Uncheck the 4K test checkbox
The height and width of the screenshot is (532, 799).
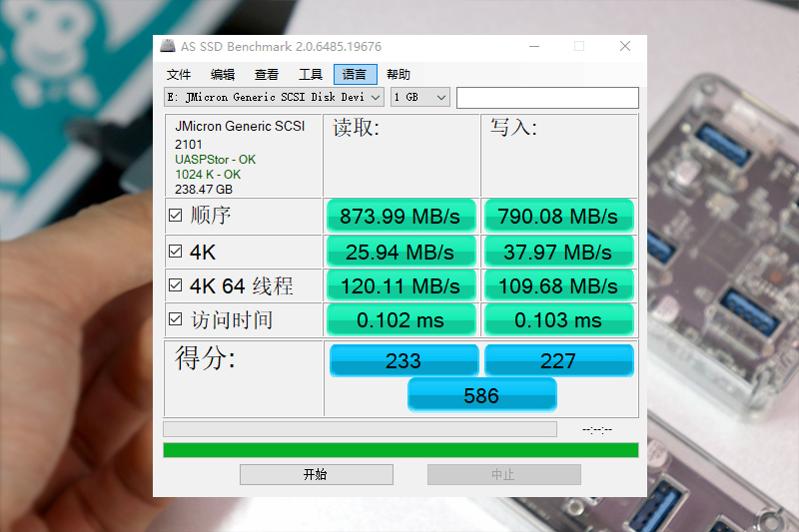(176, 251)
